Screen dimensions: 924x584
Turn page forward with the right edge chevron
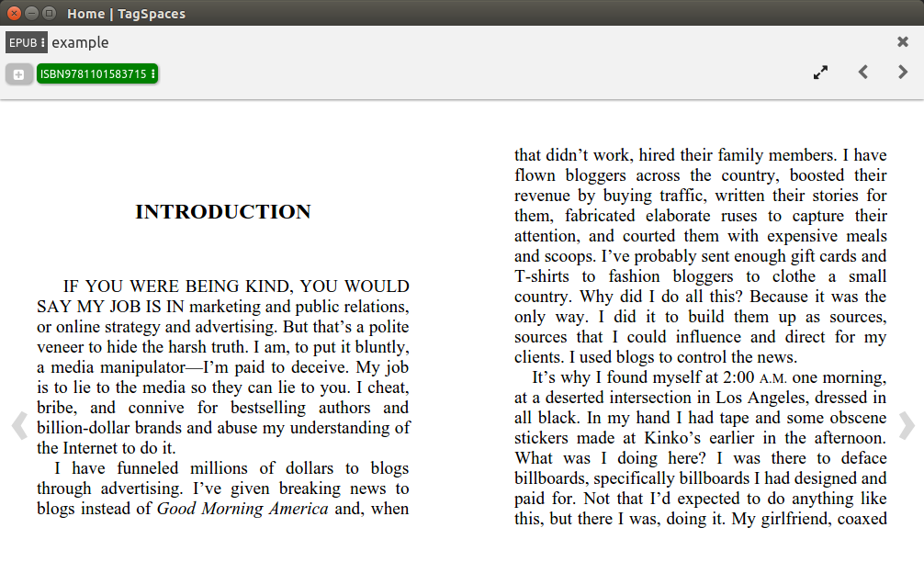(x=906, y=425)
